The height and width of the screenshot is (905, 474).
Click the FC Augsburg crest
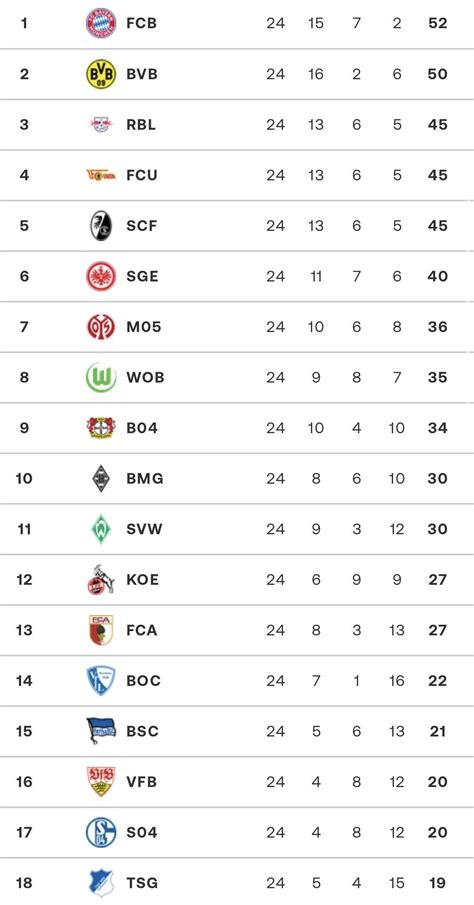(x=101, y=630)
